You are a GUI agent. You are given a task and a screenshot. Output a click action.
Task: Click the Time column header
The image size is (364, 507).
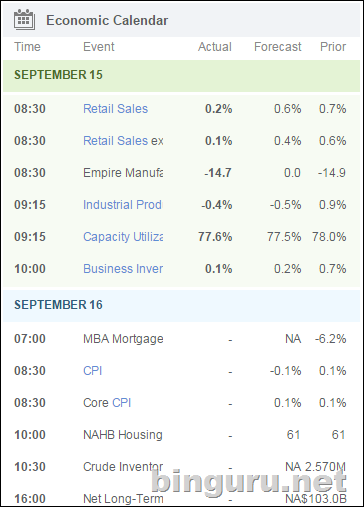tap(27, 47)
